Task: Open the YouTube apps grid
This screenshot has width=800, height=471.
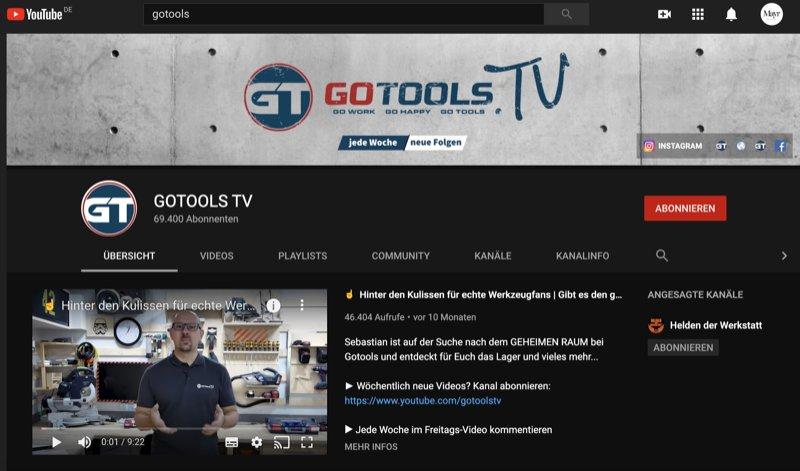Action: [697, 14]
